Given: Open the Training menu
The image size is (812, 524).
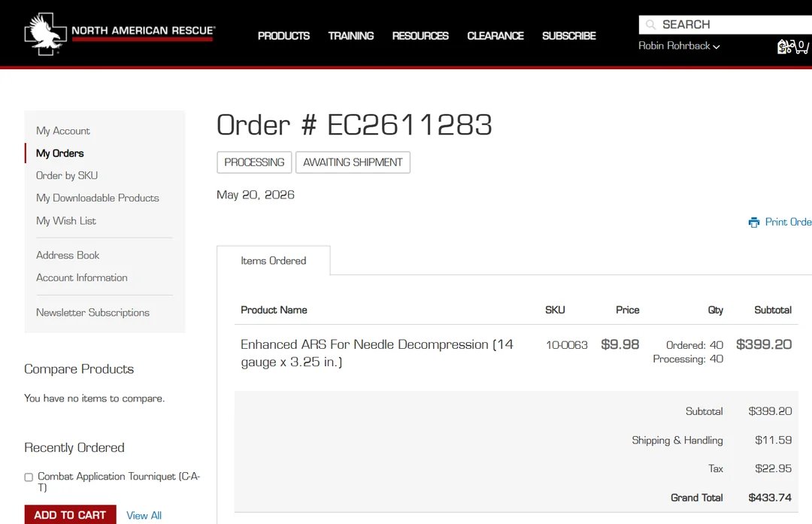Looking at the screenshot, I should click(351, 36).
